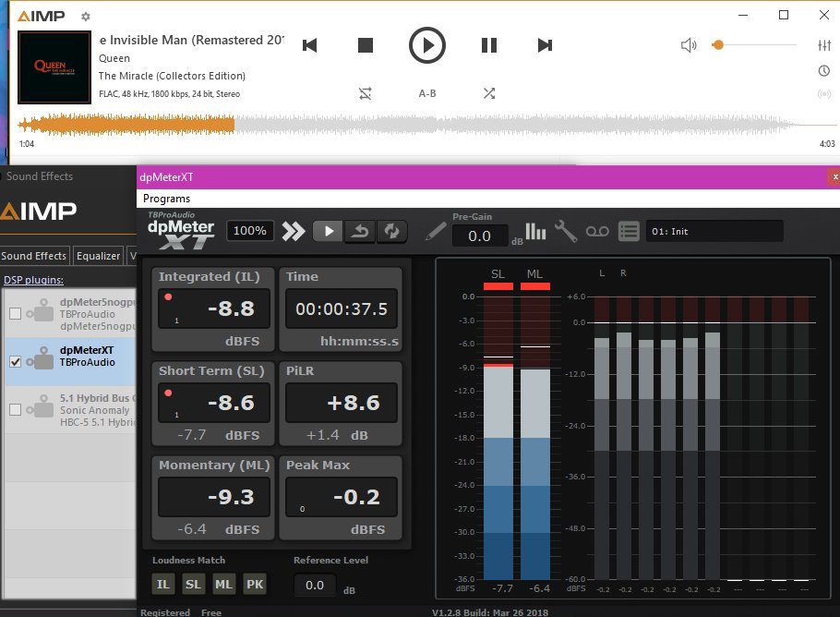Click the double chevron sync icon in dpMeter
This screenshot has height=617, width=840.
pyautogui.click(x=294, y=232)
